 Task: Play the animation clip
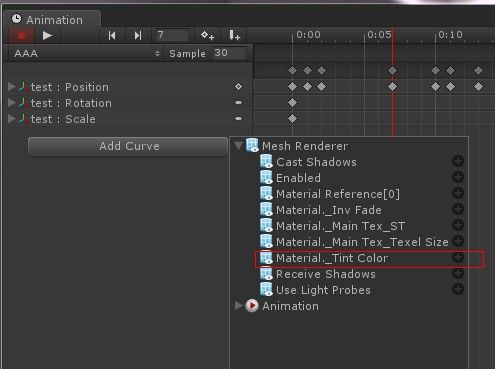[47, 35]
